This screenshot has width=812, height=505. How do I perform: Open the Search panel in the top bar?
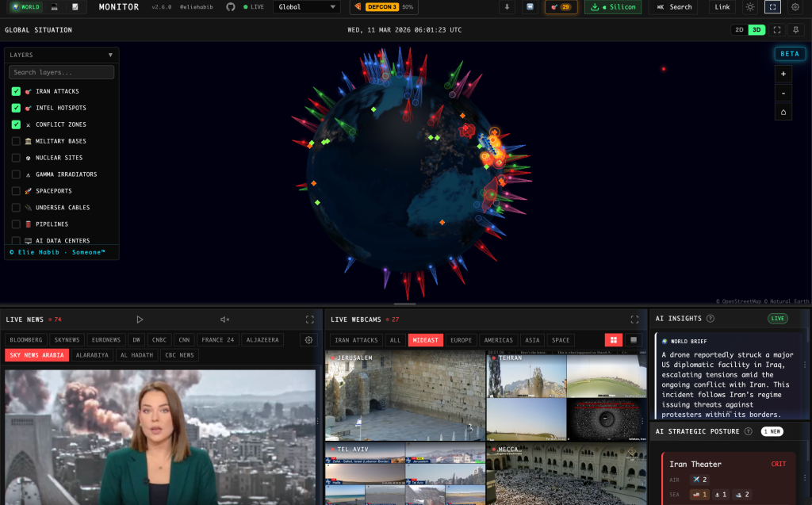(673, 7)
